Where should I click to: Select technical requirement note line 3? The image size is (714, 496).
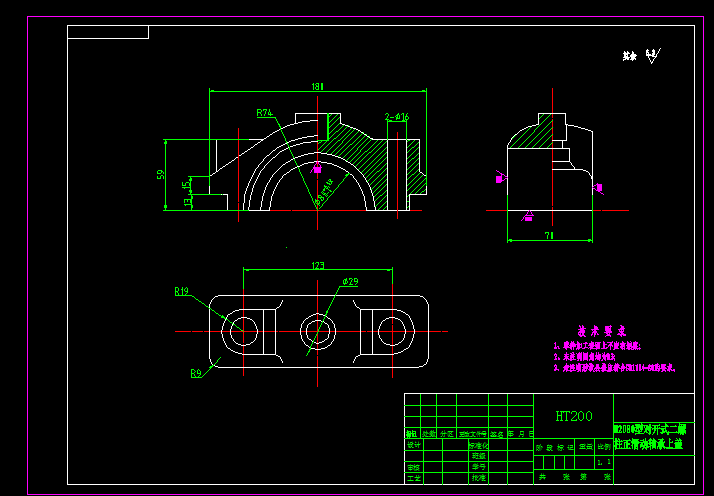[615, 368]
